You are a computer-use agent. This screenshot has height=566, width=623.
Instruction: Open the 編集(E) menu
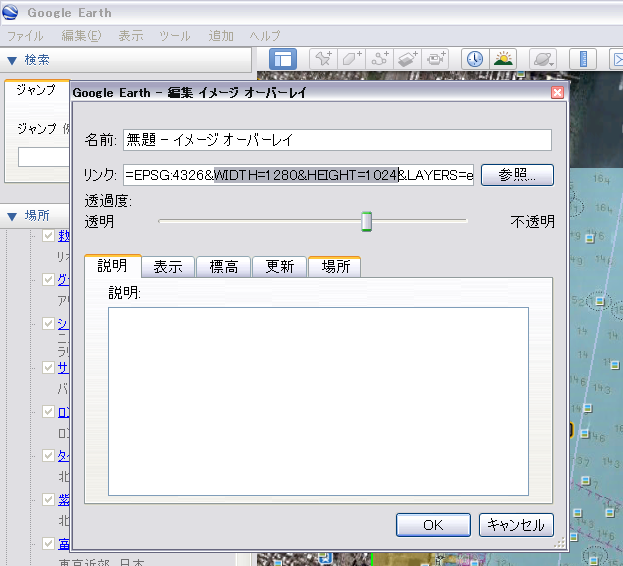tap(81, 36)
